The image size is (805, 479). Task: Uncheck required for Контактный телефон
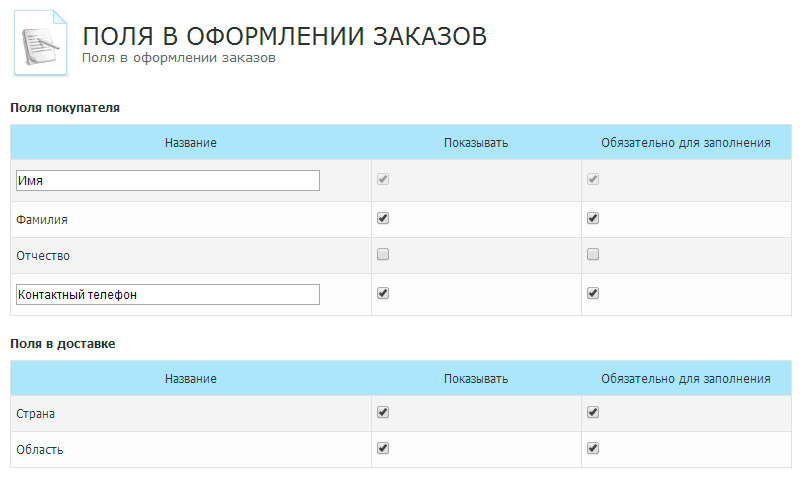(593, 293)
